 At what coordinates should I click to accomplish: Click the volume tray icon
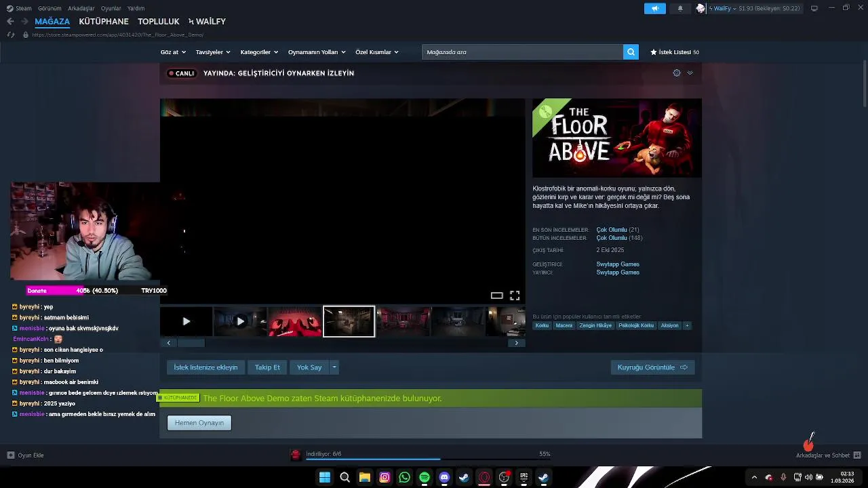808,477
